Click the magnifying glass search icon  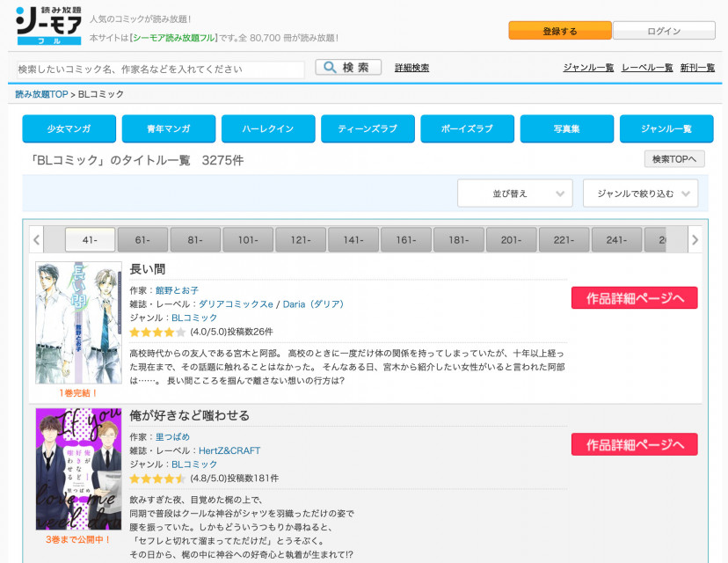point(328,67)
